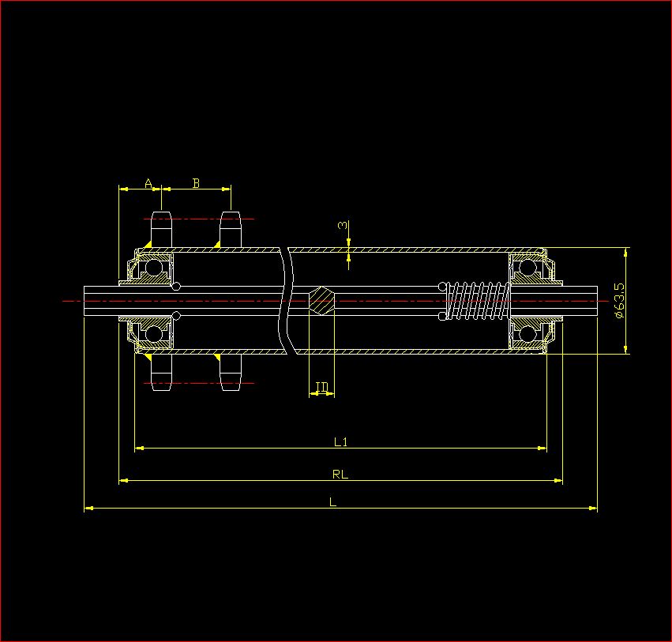Select the dimension label A
This screenshot has width=672, height=642.
click(x=148, y=183)
